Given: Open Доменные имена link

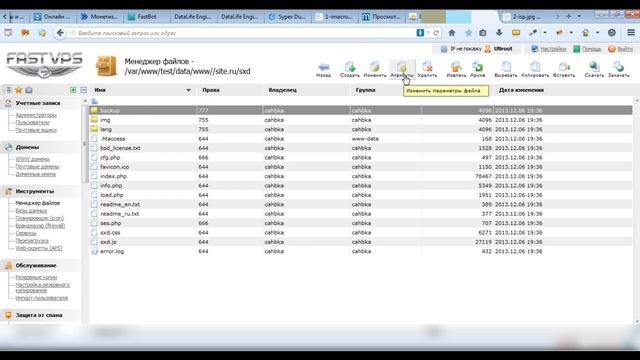Looking at the screenshot, I should point(36,174).
